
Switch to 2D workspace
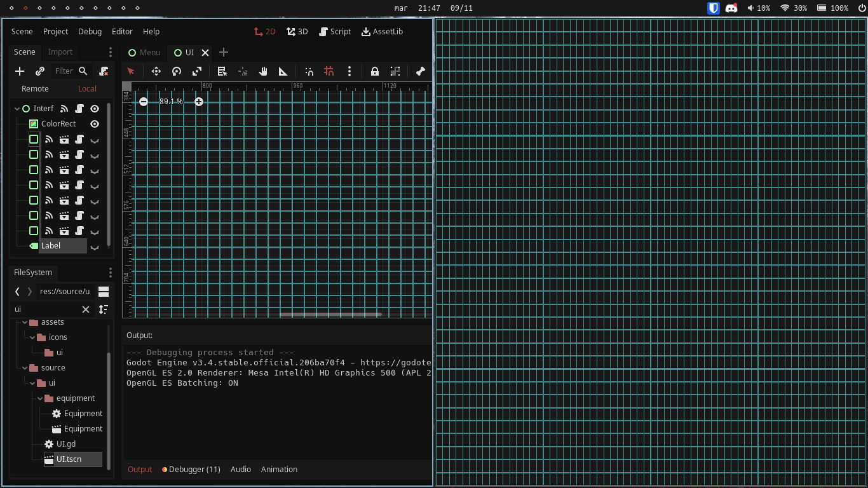click(x=264, y=32)
